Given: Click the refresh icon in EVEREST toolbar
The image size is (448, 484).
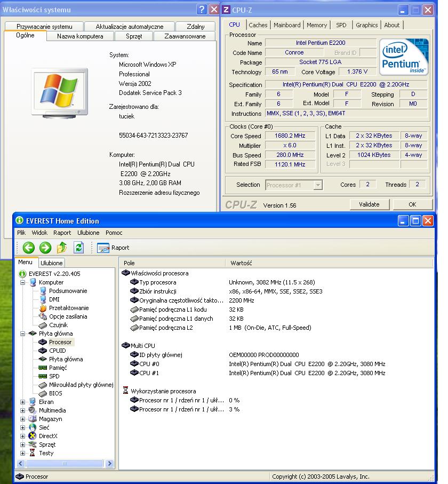Looking at the screenshot, I should pos(78,248).
